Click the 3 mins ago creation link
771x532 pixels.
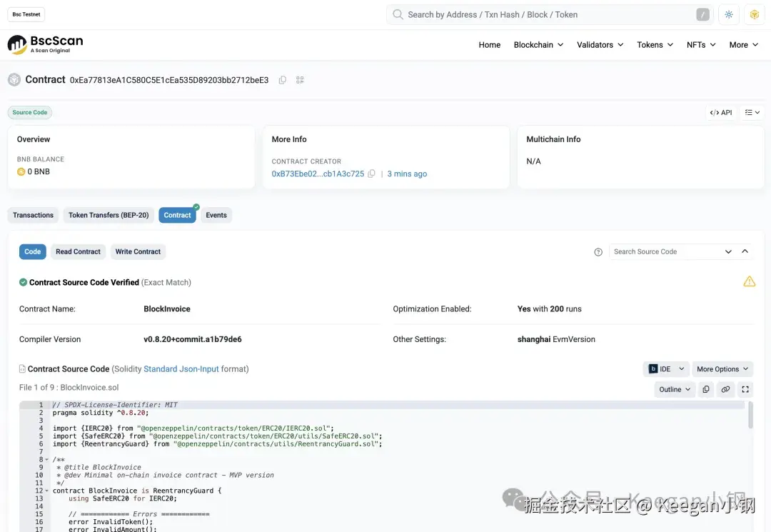pos(407,174)
